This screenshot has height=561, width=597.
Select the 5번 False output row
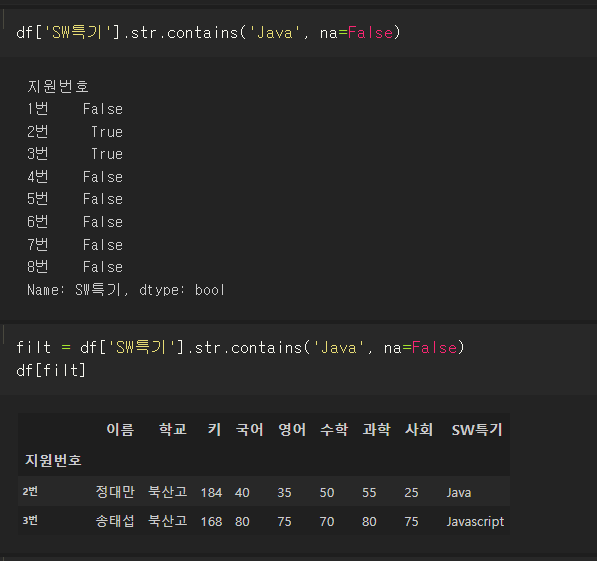point(75,199)
